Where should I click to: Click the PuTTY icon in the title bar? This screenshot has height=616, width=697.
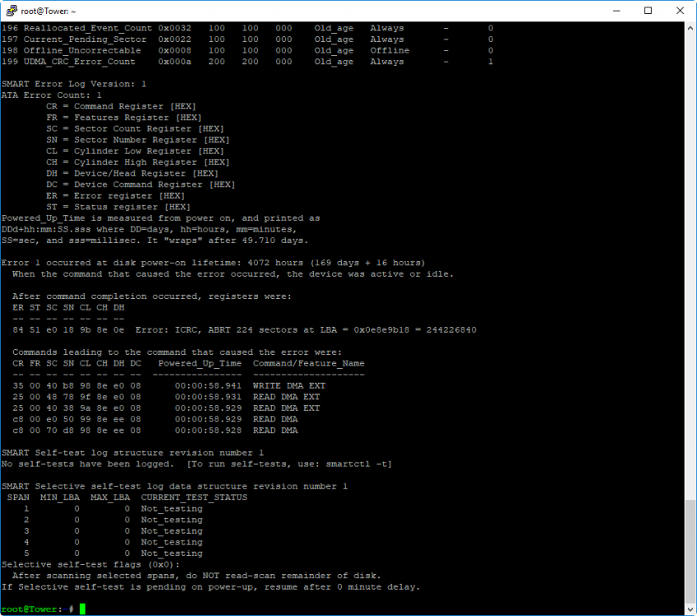coord(12,11)
